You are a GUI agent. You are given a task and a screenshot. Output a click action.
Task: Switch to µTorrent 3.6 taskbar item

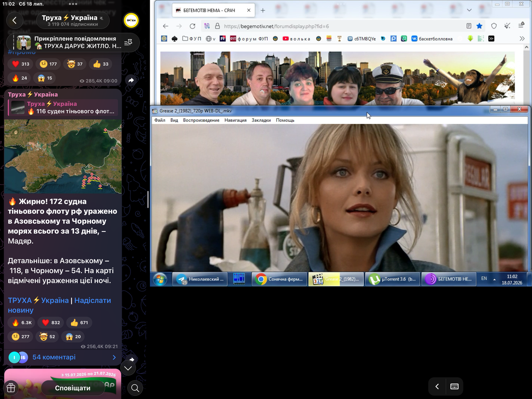click(393, 279)
